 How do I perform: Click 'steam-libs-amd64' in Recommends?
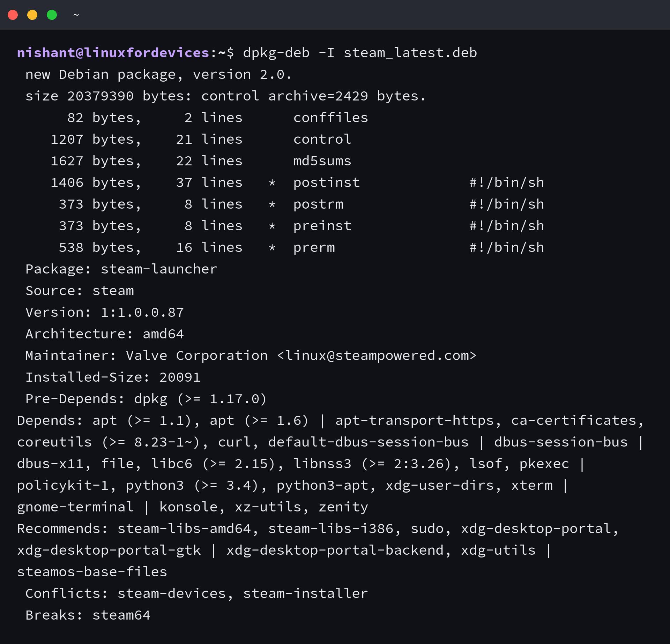tap(184, 529)
